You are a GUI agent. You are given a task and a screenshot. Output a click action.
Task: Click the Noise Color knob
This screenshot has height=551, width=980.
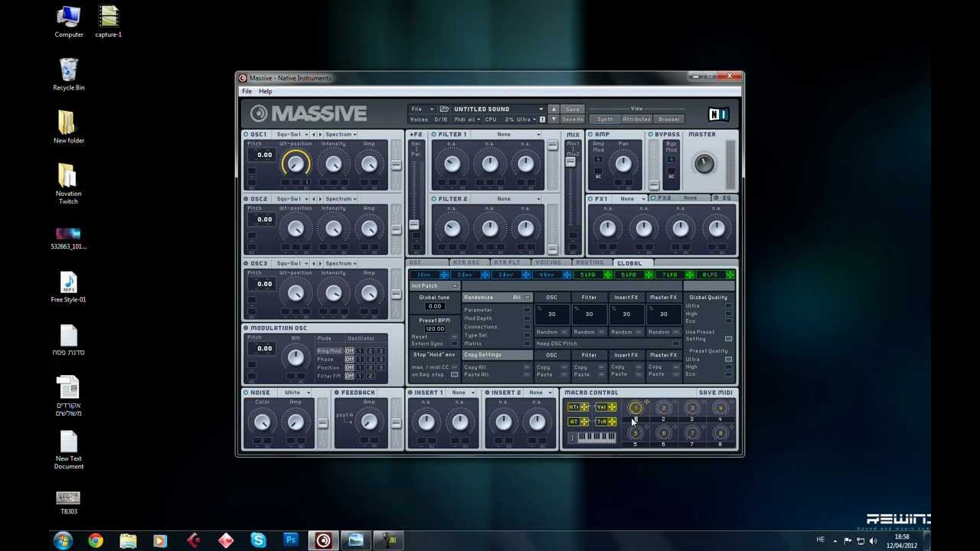pos(262,421)
